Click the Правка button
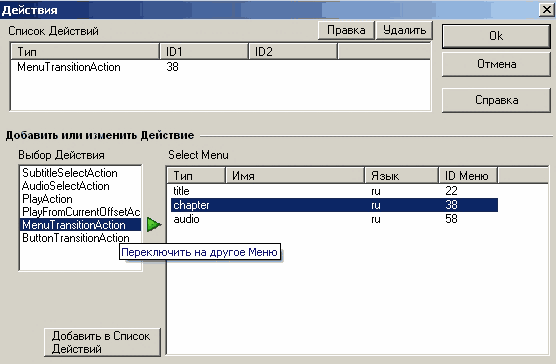Screen dimensions: 556x364 click(346, 30)
